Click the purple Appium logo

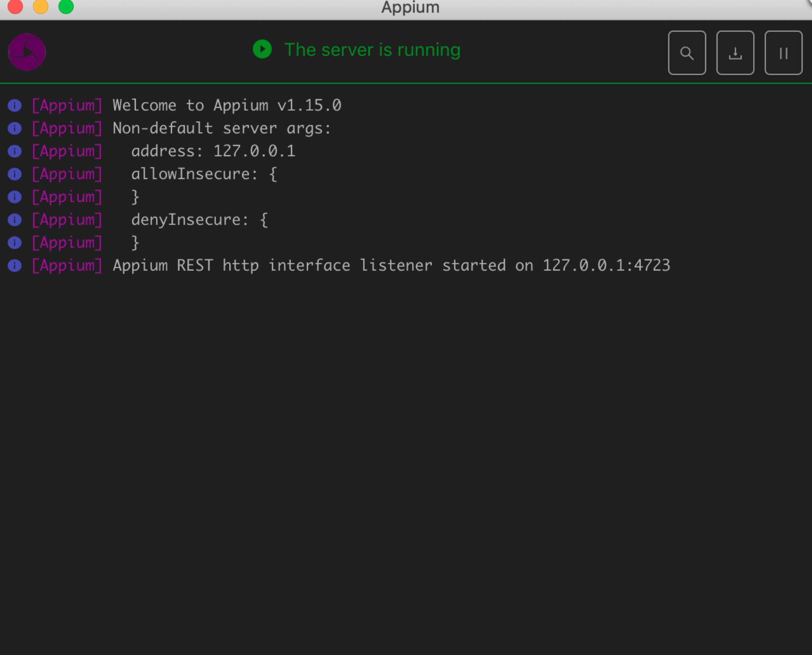(x=27, y=52)
